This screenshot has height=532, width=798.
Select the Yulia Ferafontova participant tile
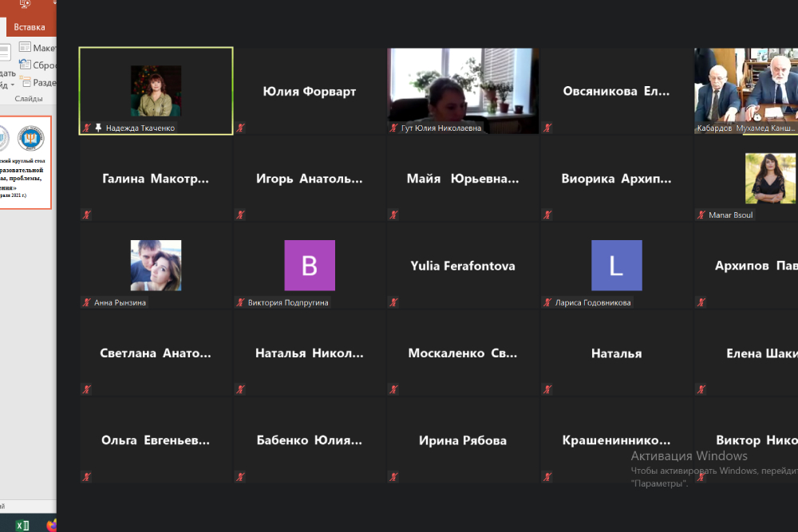coord(462,266)
